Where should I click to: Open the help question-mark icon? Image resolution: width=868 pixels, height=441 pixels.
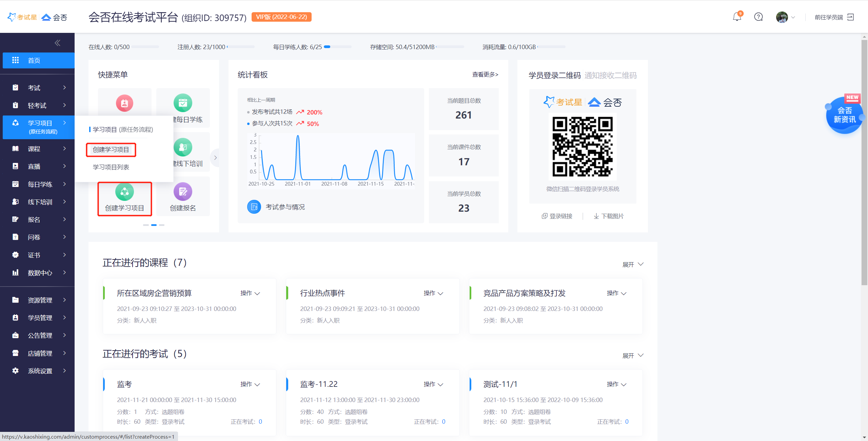(x=758, y=17)
